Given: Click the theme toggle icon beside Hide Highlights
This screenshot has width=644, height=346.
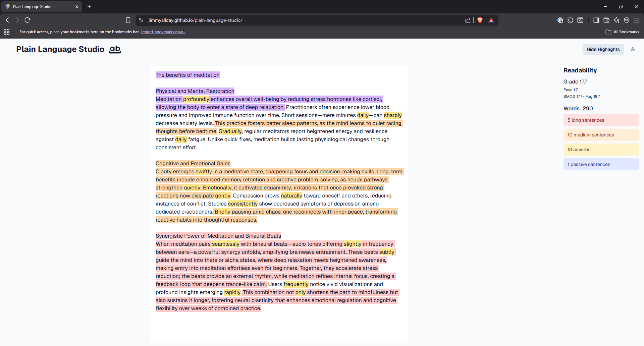Looking at the screenshot, I should pos(633,49).
